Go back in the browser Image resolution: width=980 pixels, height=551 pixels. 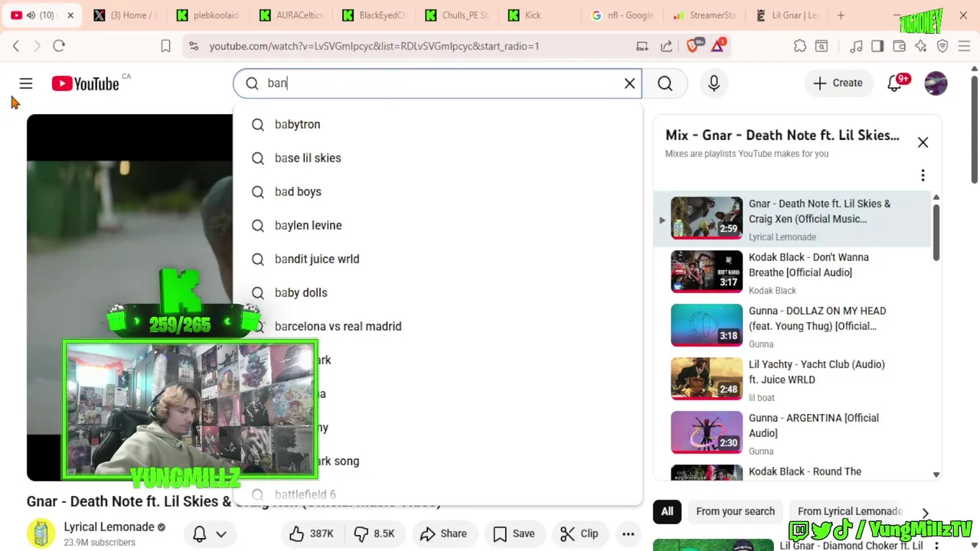click(x=16, y=46)
